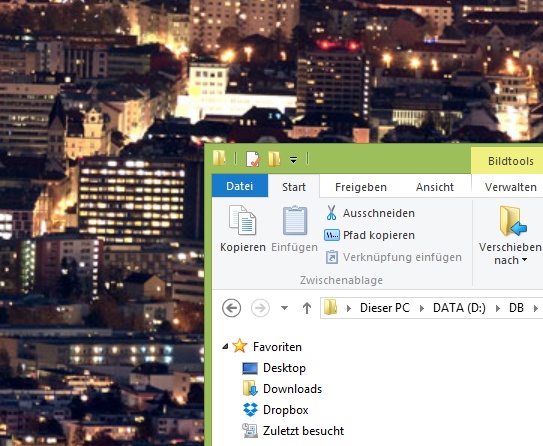This screenshot has height=446, width=543.
Task: Click the new folder icon in title bar
Action: [x=274, y=159]
